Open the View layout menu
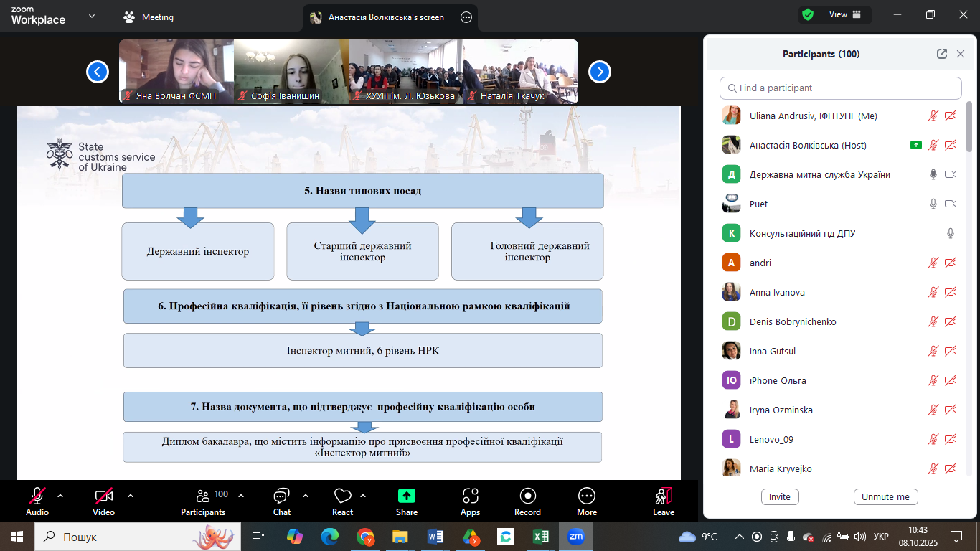This screenshot has width=980, height=551. click(838, 14)
